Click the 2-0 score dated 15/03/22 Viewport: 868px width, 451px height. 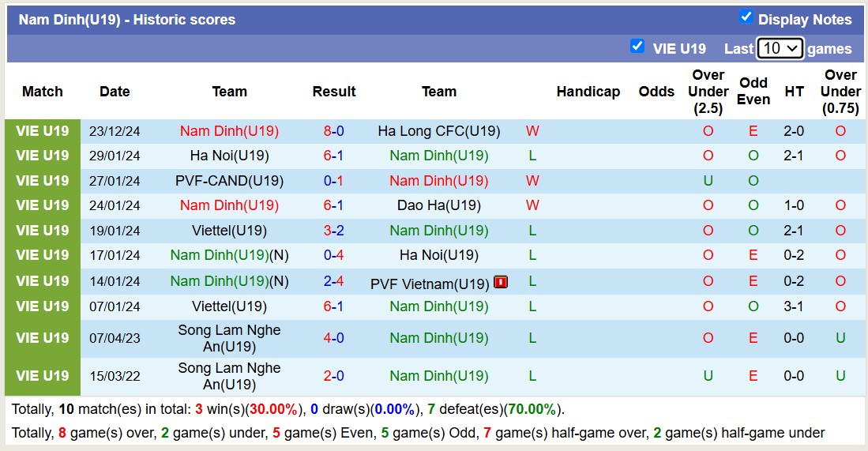(333, 376)
